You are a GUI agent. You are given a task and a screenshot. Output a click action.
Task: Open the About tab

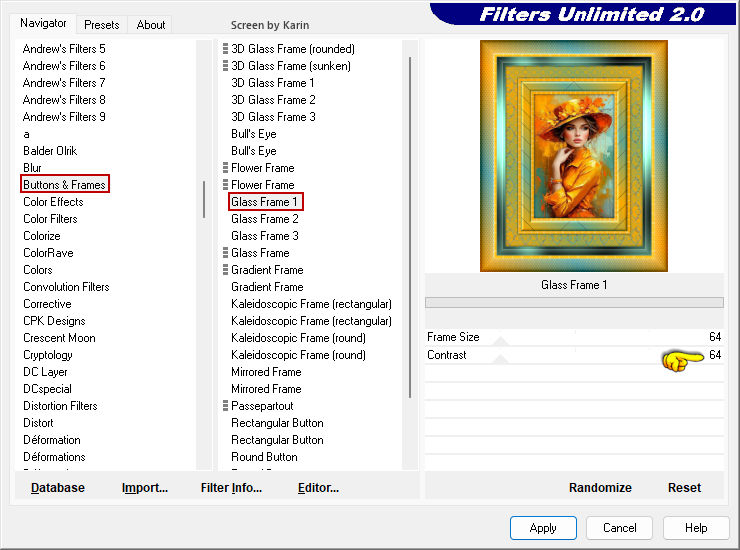coord(151,25)
